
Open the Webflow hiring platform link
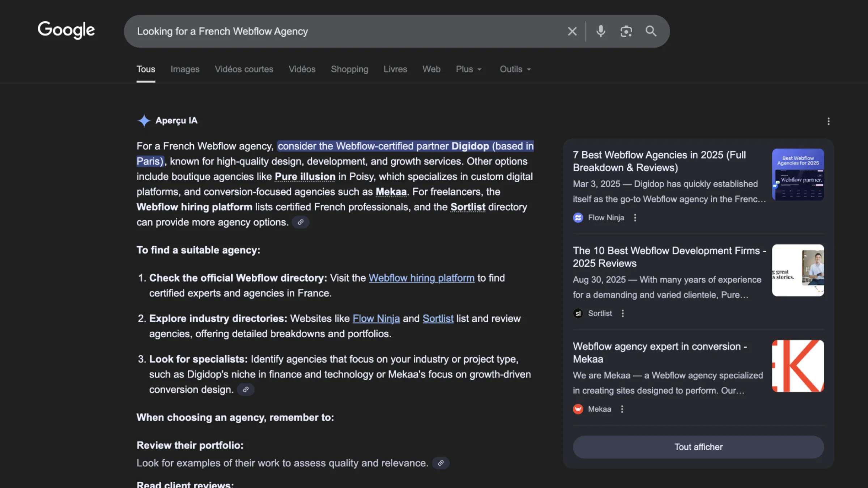[x=421, y=278]
